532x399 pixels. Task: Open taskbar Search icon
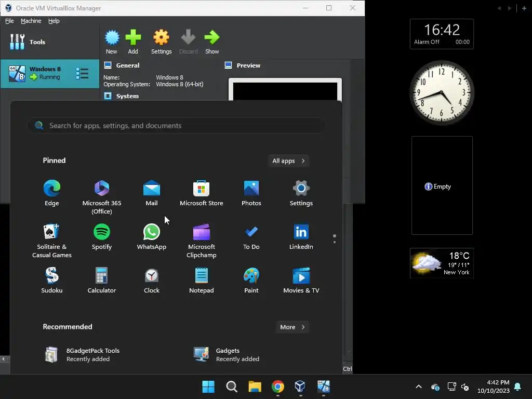coord(232,387)
